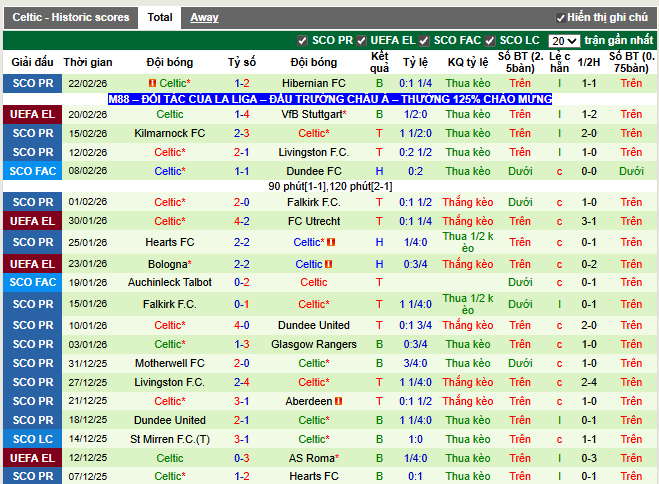Open AS Roma team link
The width and height of the screenshot is (659, 484).
tap(314, 458)
